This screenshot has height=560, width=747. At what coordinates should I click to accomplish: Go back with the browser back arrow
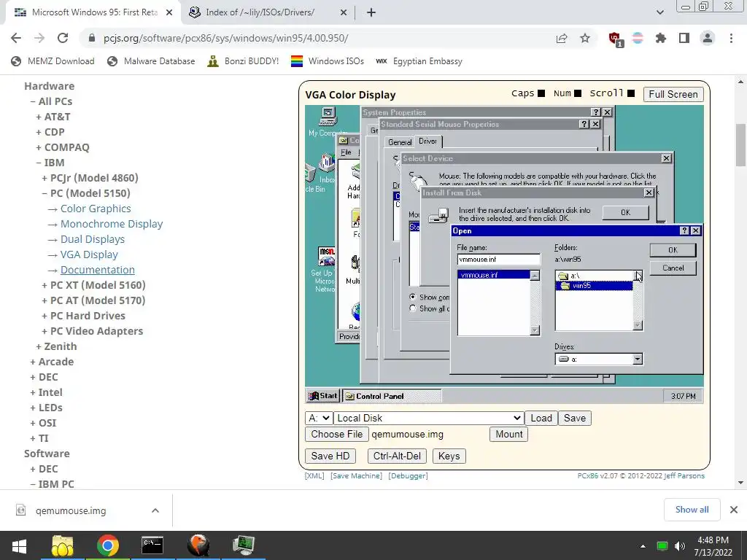tap(16, 38)
